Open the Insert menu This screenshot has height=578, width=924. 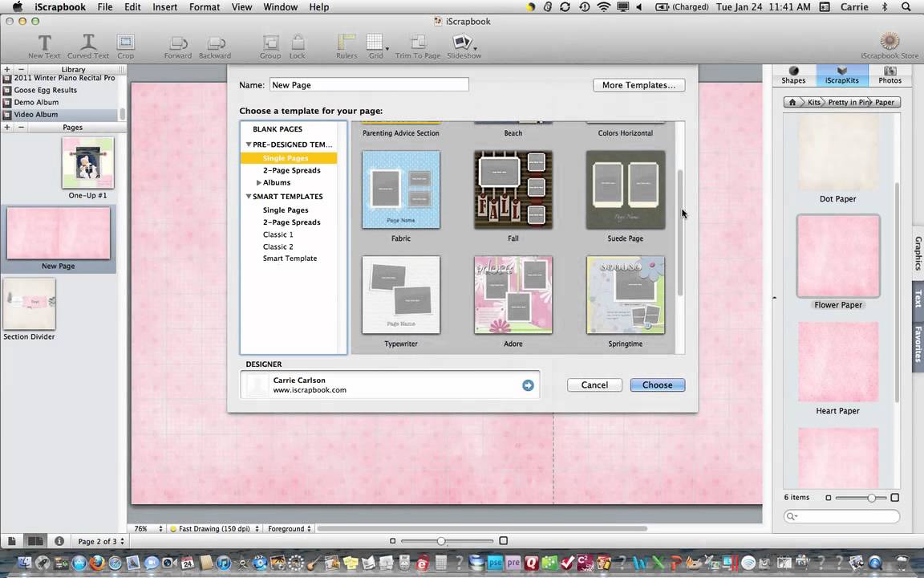coord(165,7)
